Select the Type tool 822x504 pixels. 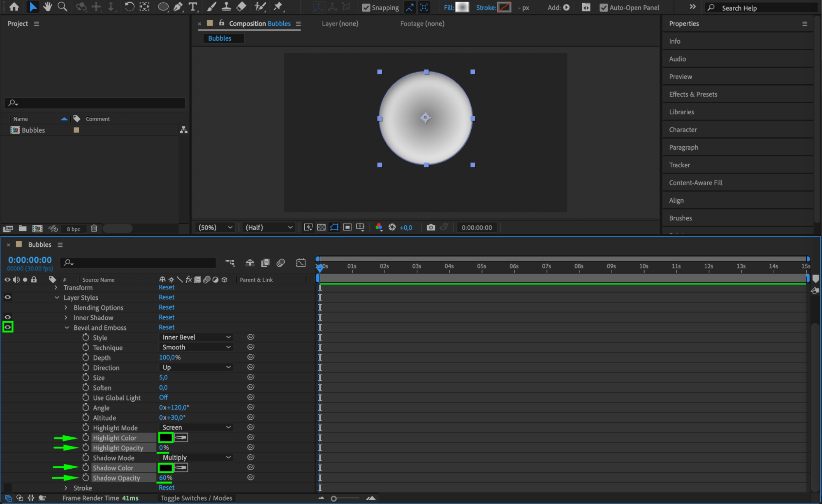pos(192,7)
